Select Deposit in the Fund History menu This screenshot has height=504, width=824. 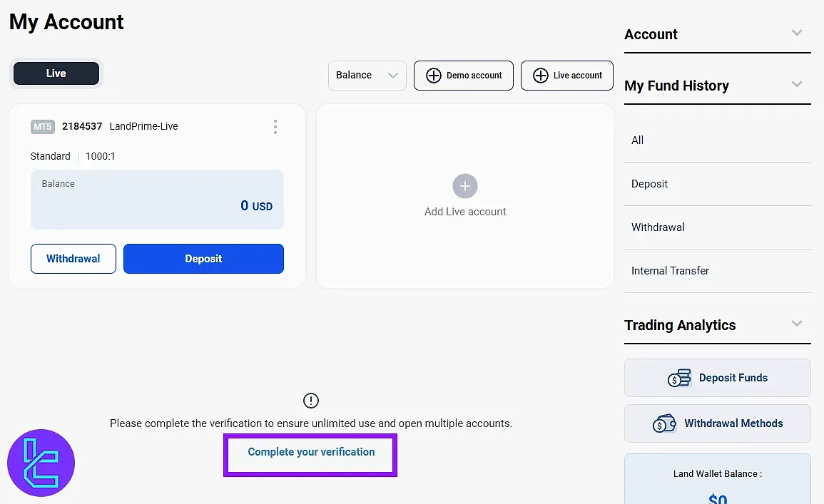click(649, 183)
